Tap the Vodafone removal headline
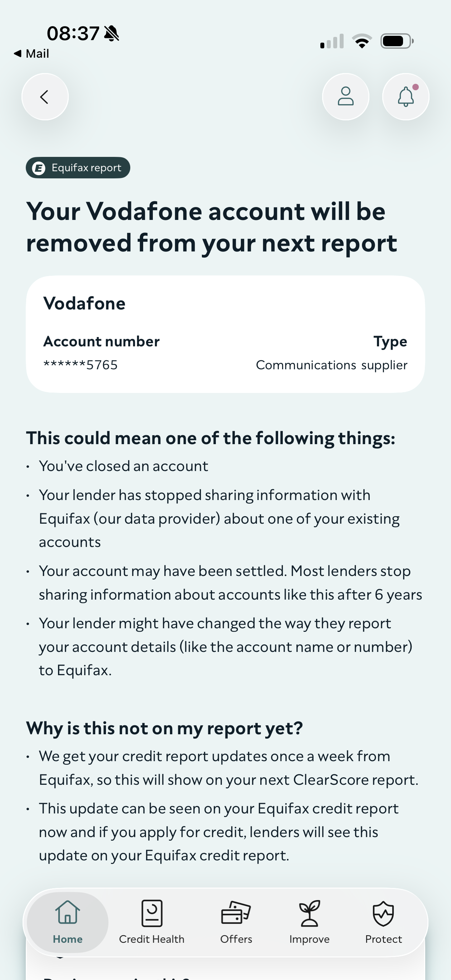Image resolution: width=451 pixels, height=980 pixels. [212, 227]
